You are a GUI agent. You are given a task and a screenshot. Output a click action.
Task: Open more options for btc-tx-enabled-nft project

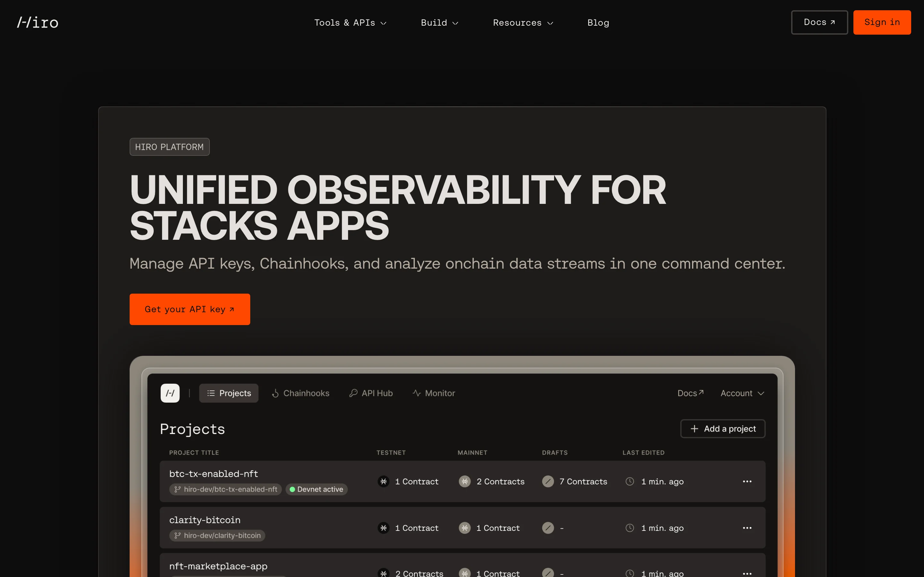[747, 481]
